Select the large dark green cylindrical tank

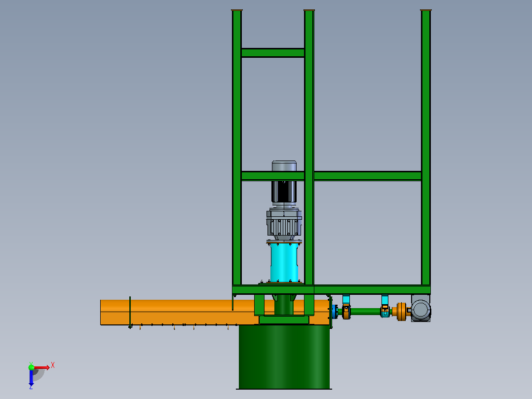coord(284,357)
